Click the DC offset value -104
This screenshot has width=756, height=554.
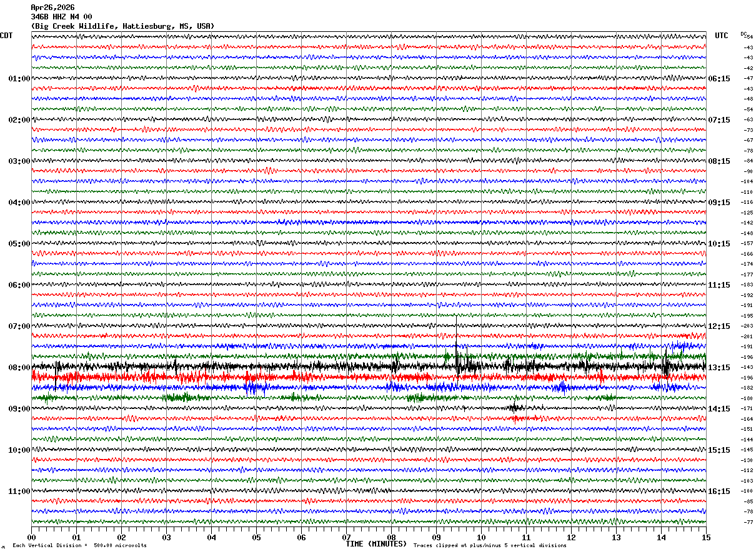[x=747, y=182]
